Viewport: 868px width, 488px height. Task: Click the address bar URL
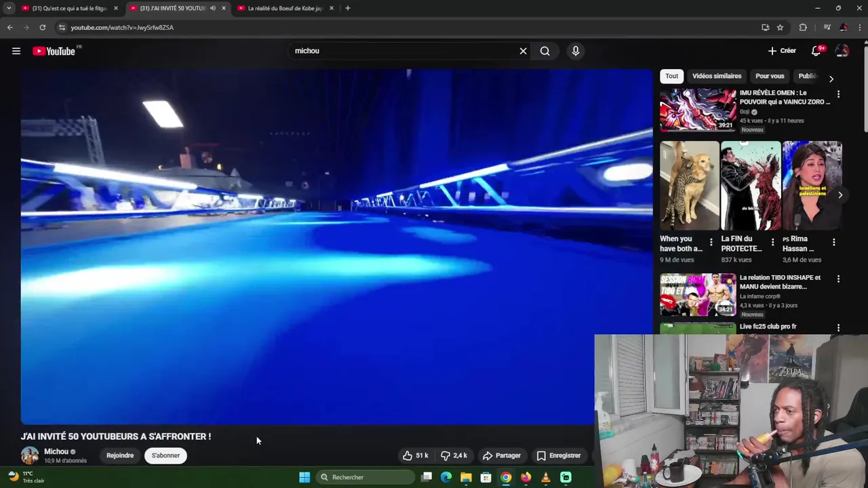pos(122,27)
